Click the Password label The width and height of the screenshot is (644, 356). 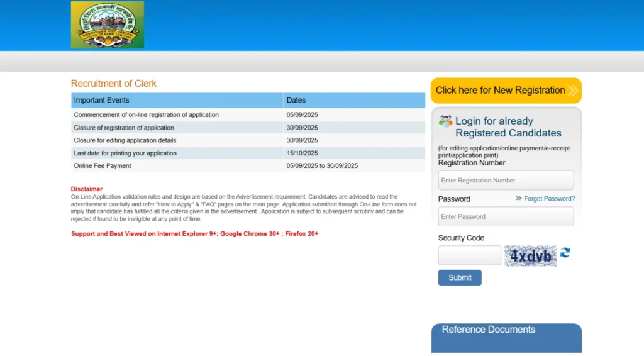454,199
